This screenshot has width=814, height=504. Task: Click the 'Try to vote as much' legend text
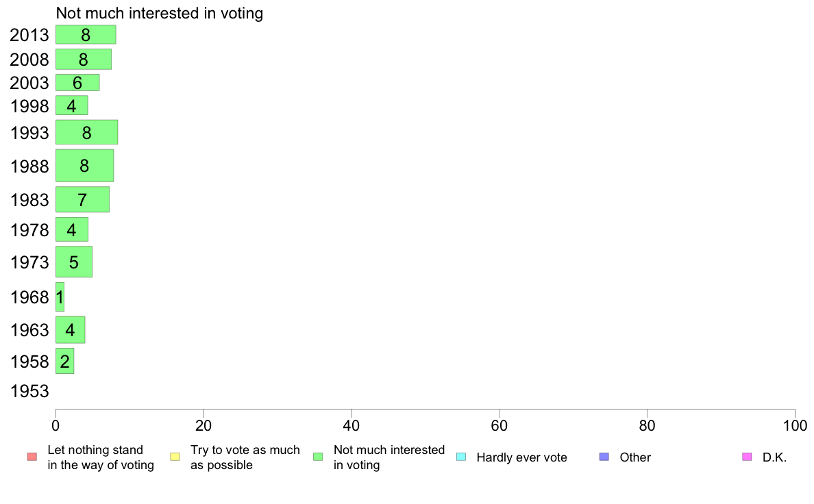tap(245, 450)
